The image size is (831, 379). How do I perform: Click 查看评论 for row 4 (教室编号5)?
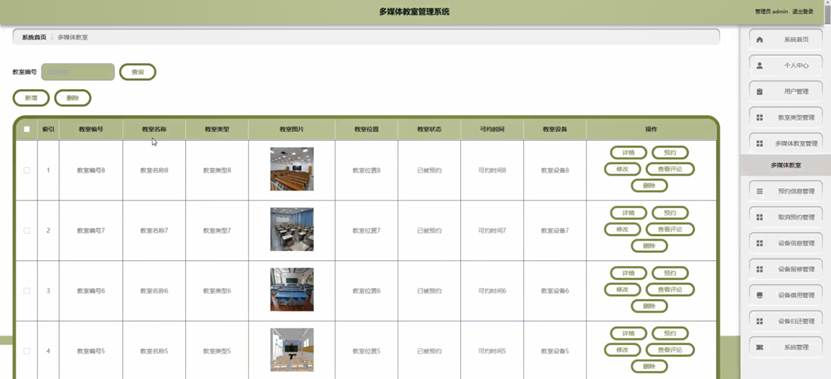click(670, 350)
